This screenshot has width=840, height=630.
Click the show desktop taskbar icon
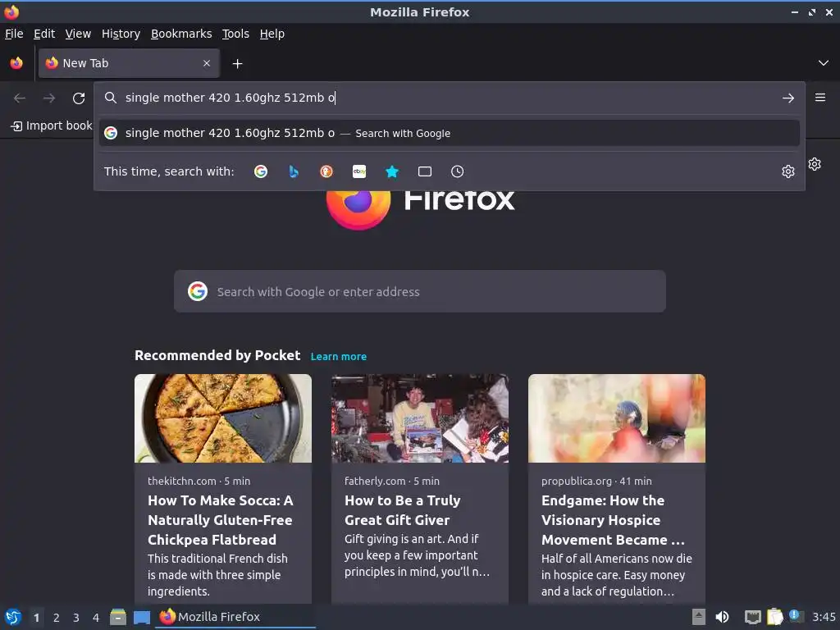pos(141,617)
